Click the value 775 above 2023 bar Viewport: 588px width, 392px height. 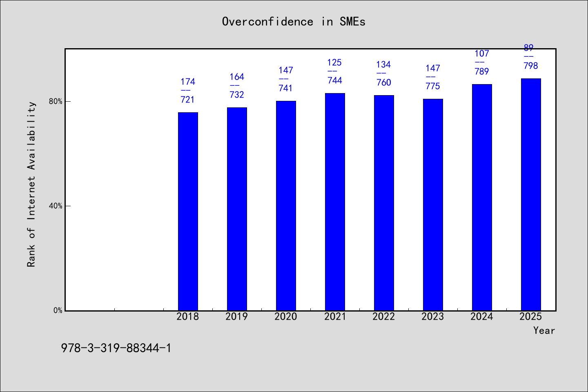[433, 86]
